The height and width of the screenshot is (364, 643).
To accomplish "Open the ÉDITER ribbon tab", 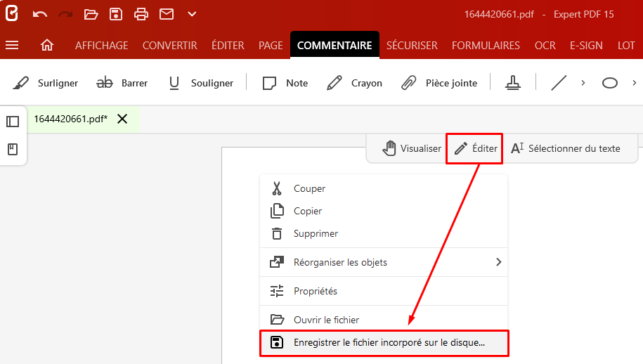I will (x=228, y=45).
